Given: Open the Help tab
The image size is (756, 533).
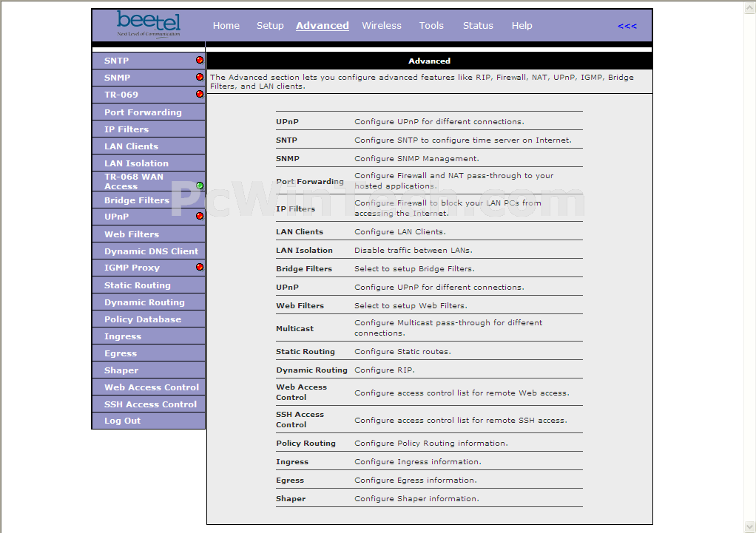Looking at the screenshot, I should (x=522, y=26).
